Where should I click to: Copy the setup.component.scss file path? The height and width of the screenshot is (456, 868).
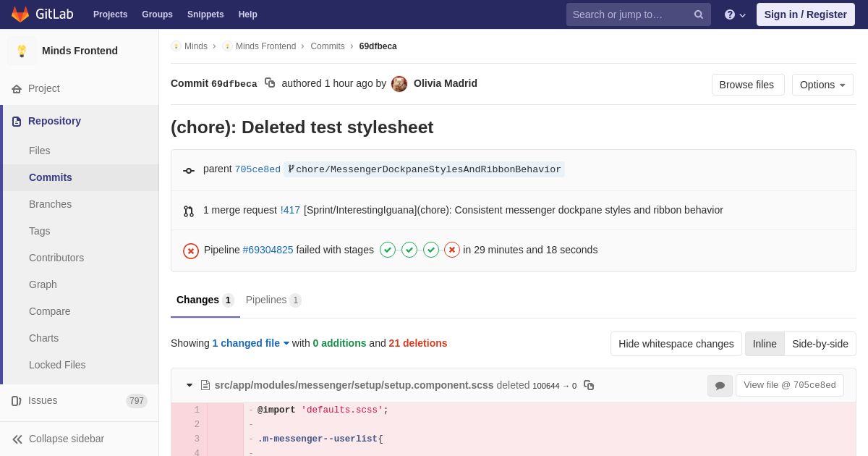(x=589, y=385)
